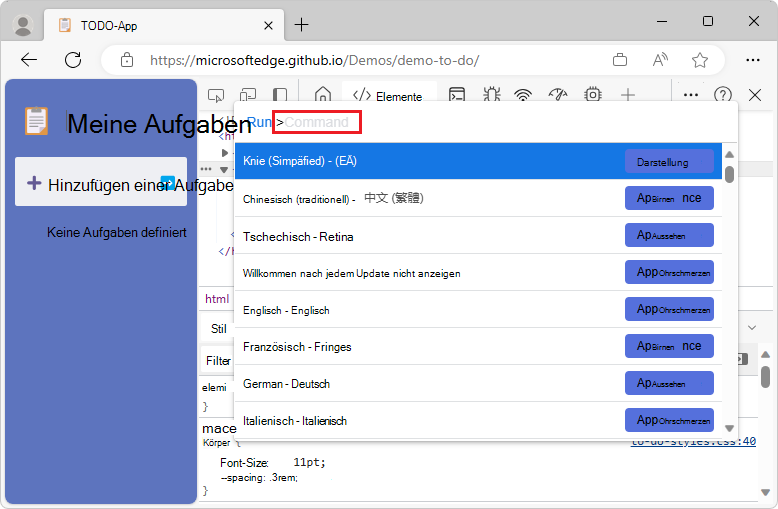Choose Englisch - Englisch language entry
The image size is (778, 509).
pyautogui.click(x=478, y=309)
